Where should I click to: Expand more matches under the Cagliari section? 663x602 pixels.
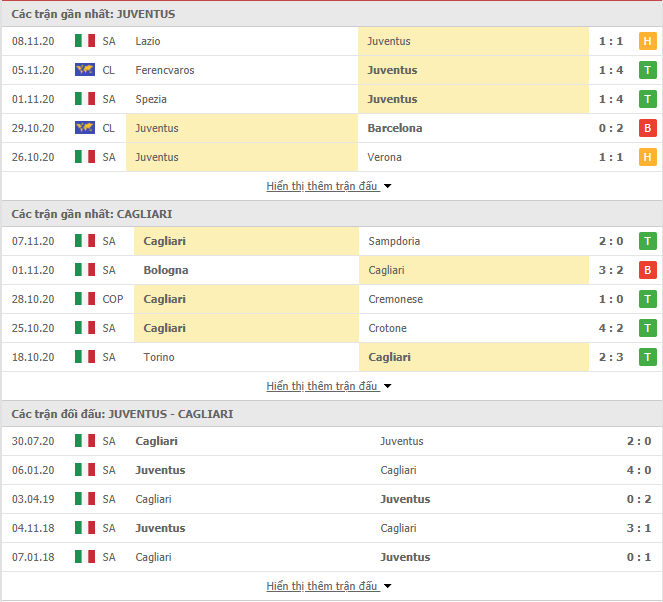[x=329, y=386]
